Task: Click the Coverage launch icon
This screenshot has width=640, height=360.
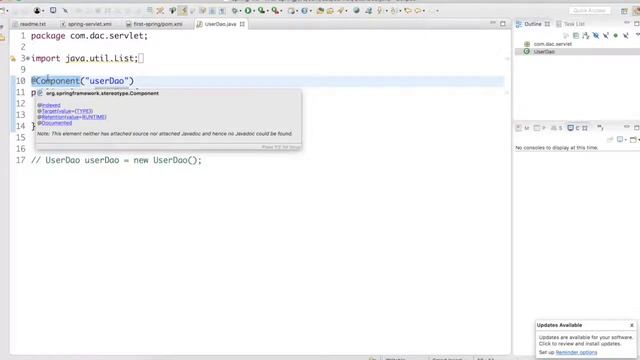Action: coord(261,11)
